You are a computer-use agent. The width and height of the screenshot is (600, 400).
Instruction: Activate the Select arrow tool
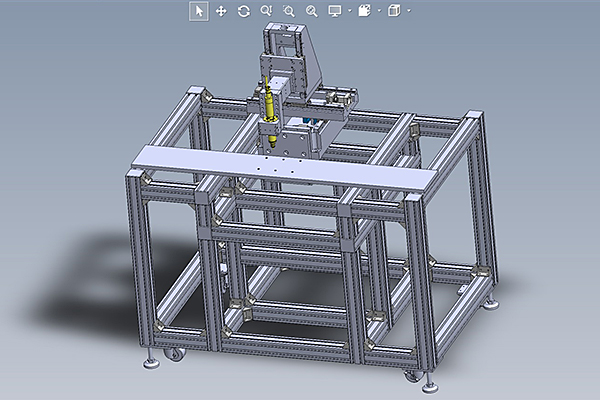pos(199,11)
